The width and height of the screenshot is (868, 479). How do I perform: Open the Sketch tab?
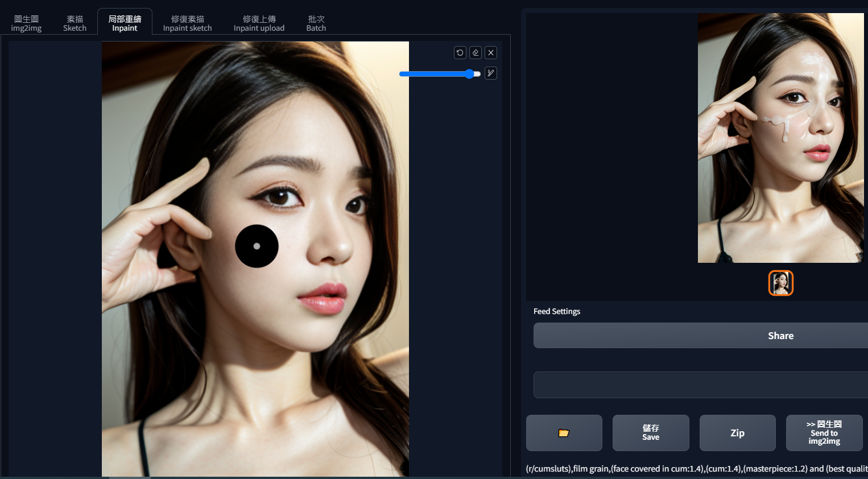click(x=75, y=23)
